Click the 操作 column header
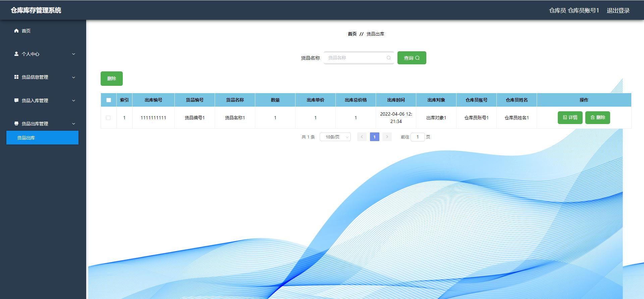 [x=584, y=100]
